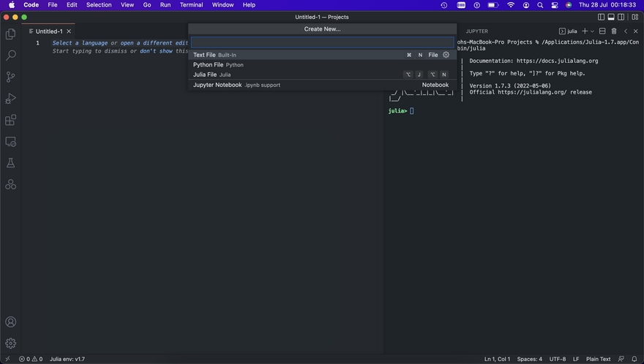Viewport: 644px width, 364px height.
Task: Configure keybinding gear for Text File
Action: (x=446, y=55)
